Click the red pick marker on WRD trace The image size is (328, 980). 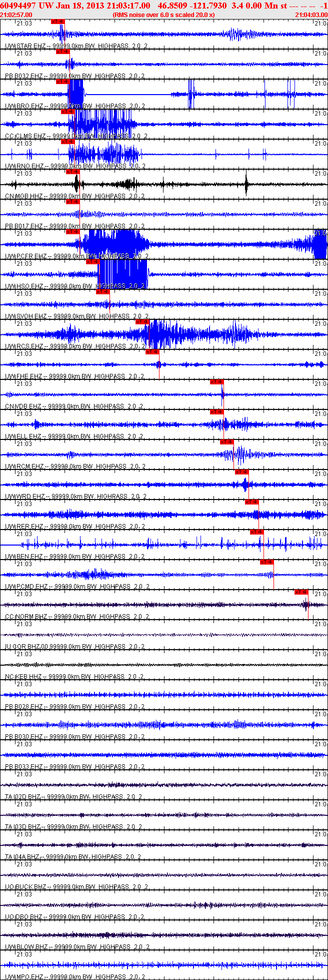241,472
